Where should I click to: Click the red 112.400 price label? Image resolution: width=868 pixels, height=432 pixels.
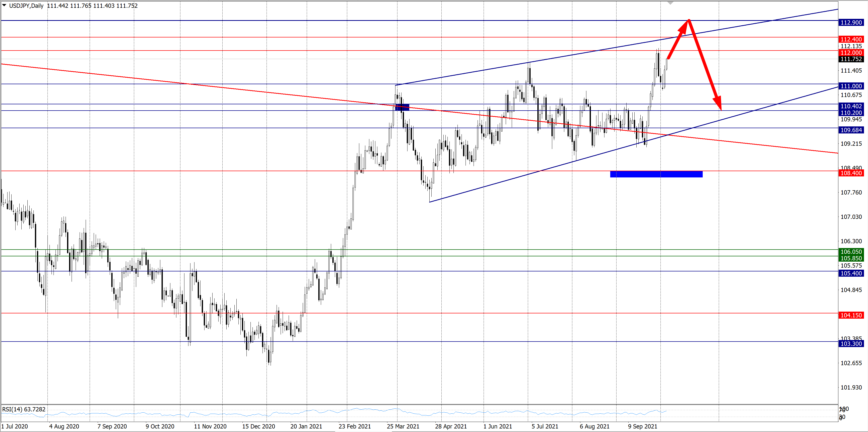pos(851,39)
